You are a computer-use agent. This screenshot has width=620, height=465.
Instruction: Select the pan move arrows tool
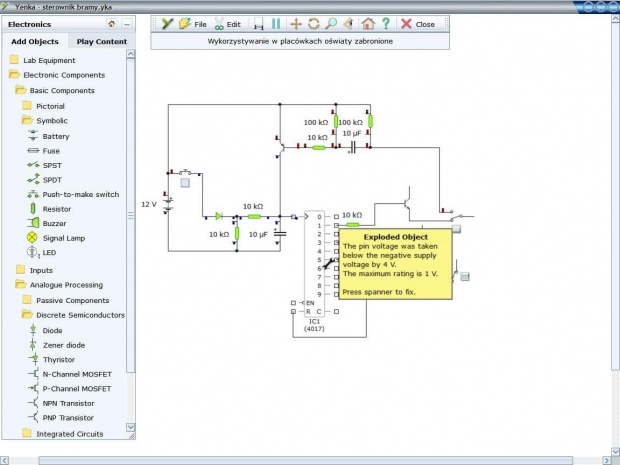click(x=296, y=24)
